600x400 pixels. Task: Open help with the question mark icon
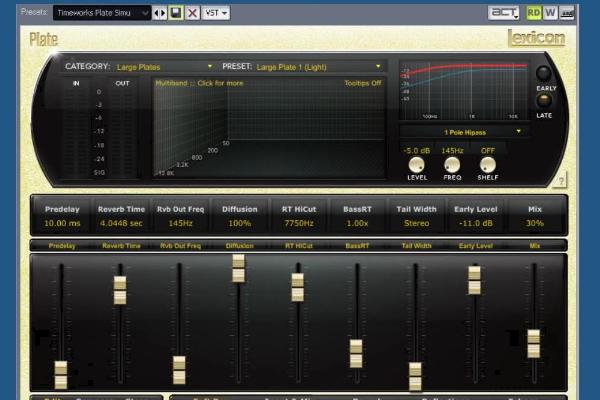point(561,181)
